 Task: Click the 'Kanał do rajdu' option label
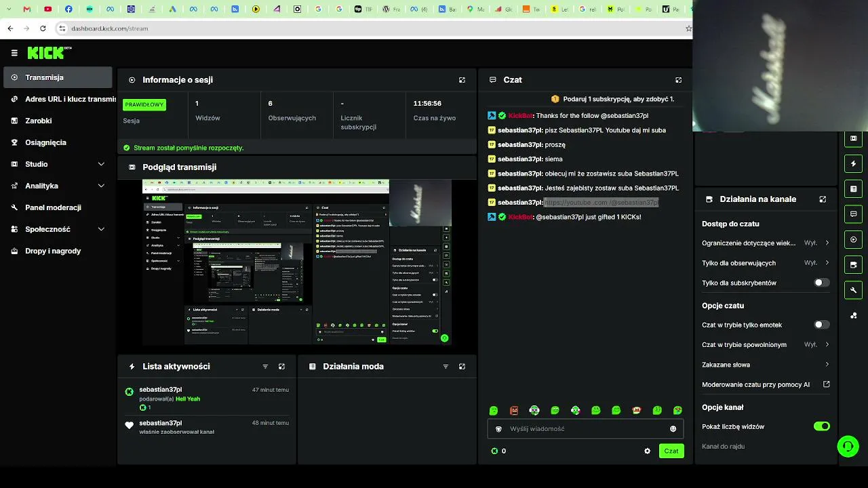point(724,447)
